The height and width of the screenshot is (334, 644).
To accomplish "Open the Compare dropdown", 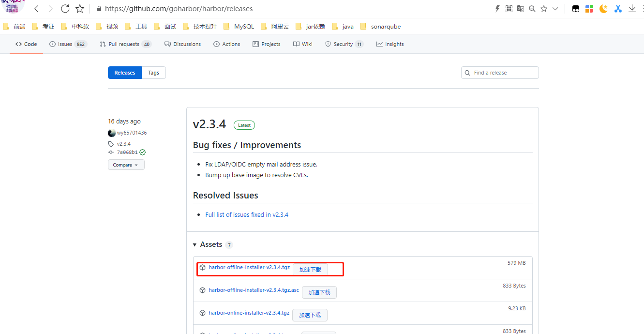I will coord(126,165).
